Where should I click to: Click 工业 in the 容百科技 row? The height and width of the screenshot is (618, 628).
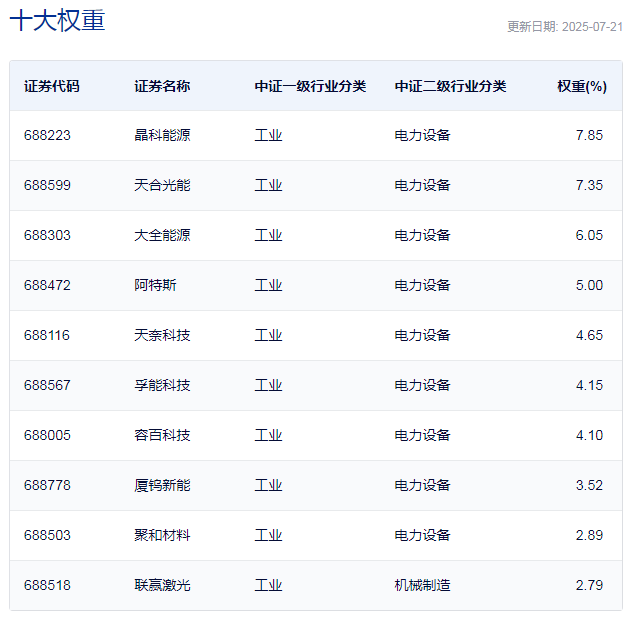[268, 435]
